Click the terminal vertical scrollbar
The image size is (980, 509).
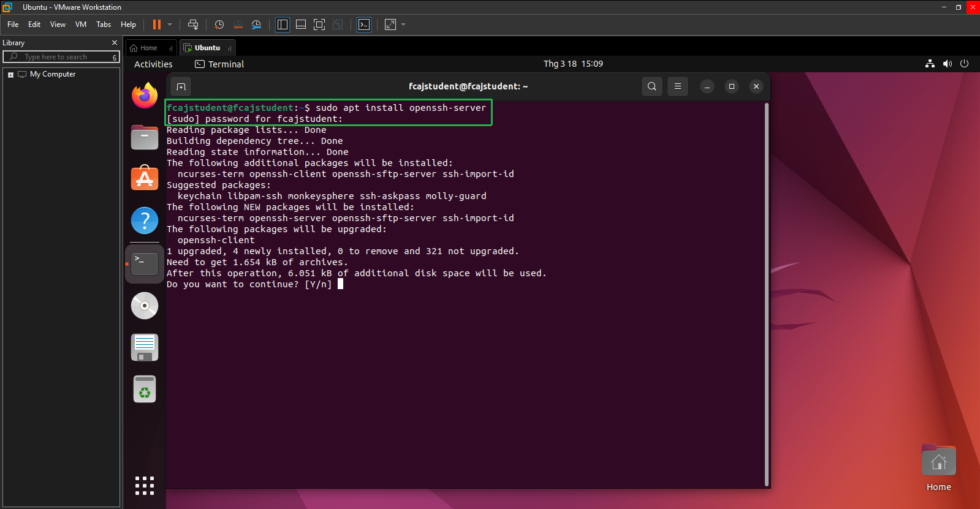coord(766,294)
